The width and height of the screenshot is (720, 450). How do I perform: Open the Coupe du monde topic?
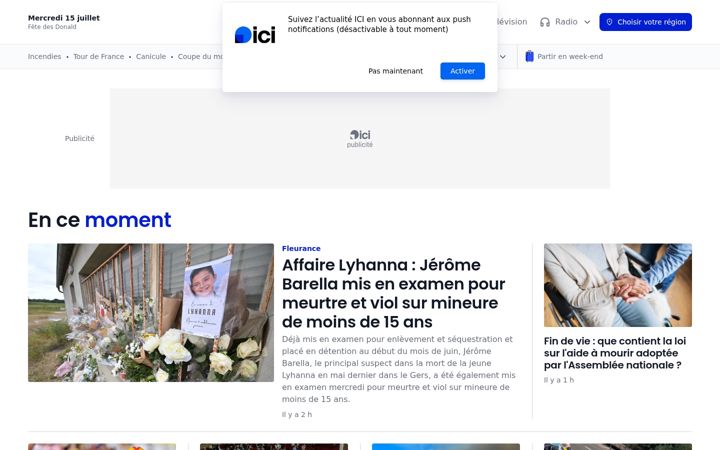pyautogui.click(x=200, y=56)
